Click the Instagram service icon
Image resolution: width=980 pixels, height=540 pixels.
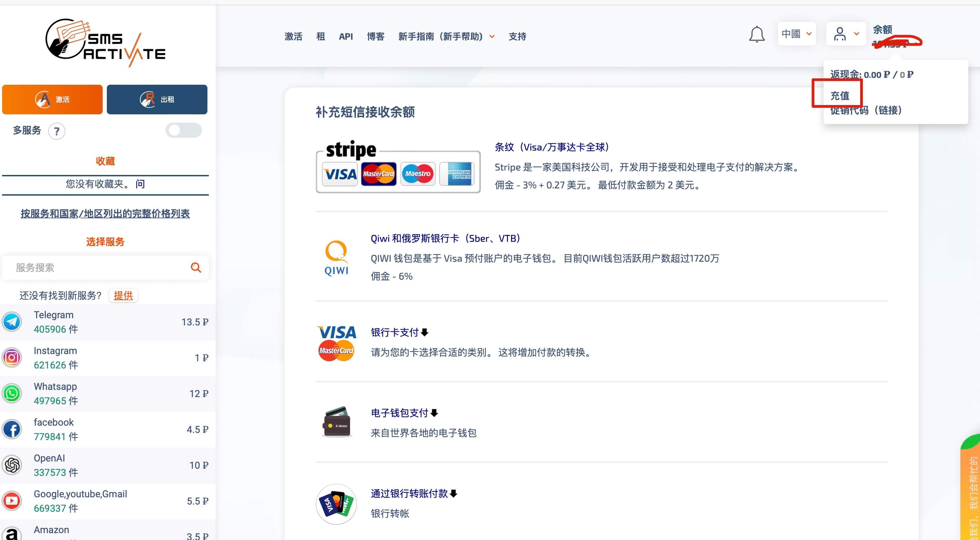click(x=12, y=358)
